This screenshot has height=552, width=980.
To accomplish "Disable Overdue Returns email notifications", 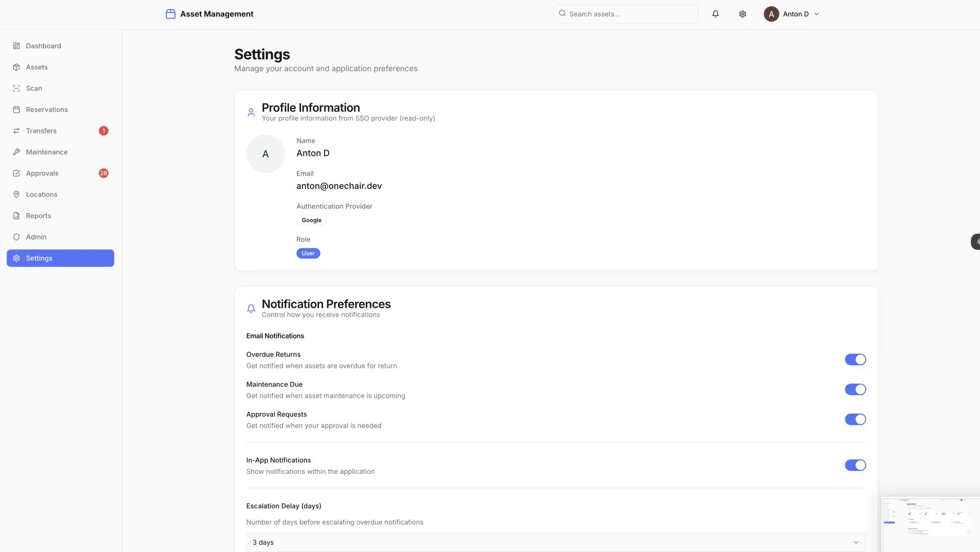I will 855,359.
